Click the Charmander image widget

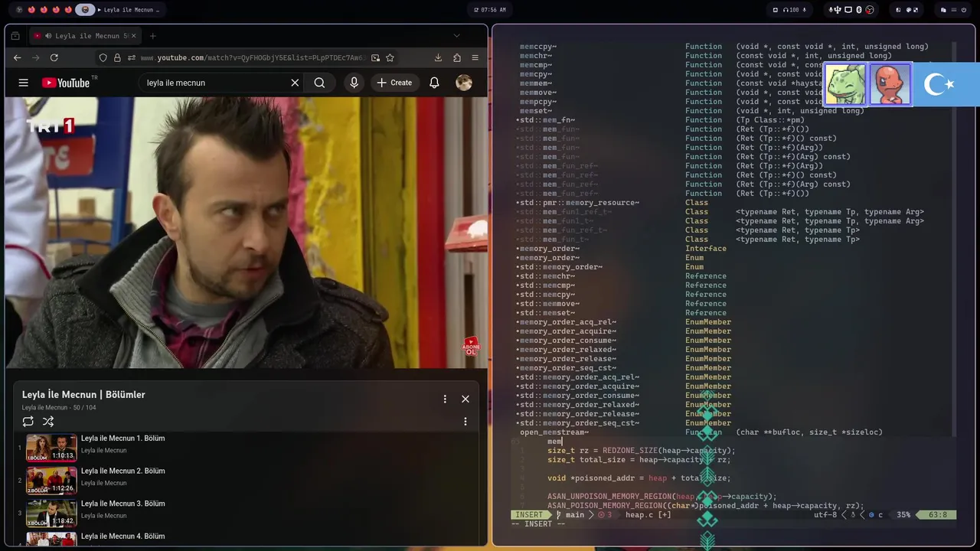(x=890, y=84)
